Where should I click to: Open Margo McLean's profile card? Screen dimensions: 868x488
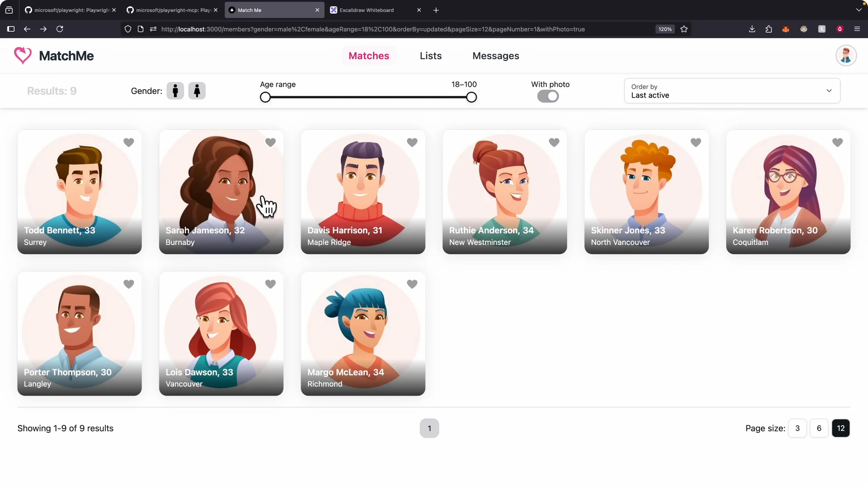click(x=363, y=333)
